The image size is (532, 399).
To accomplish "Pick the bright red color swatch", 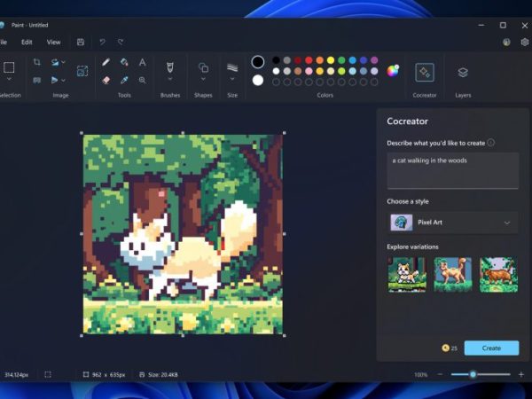I will click(309, 60).
